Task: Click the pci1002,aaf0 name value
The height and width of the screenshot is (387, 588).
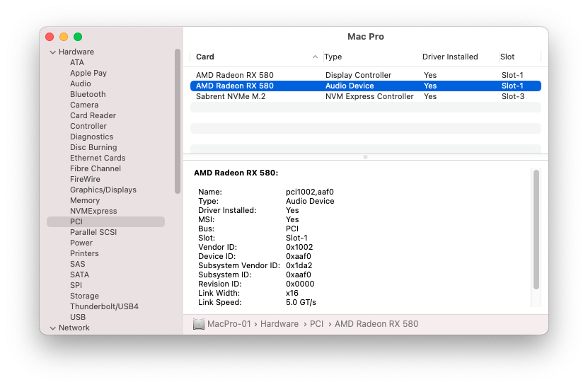Action: pos(310,192)
